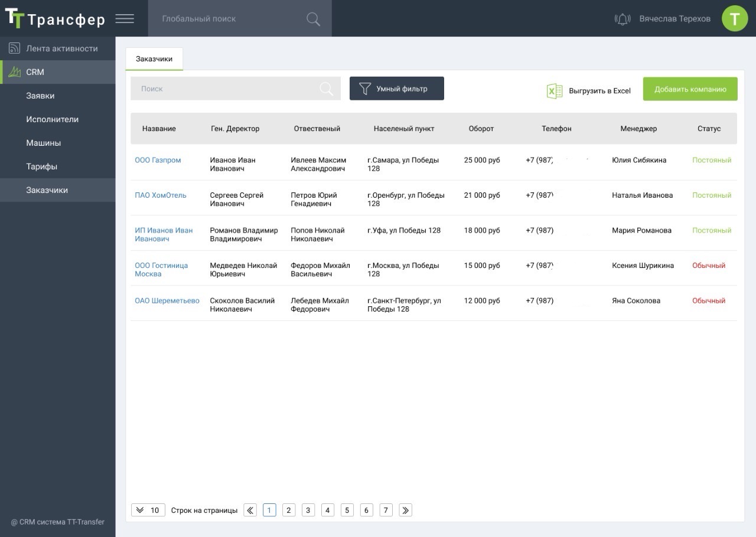Open notifications bell icon
The height and width of the screenshot is (537, 756).
(x=623, y=19)
